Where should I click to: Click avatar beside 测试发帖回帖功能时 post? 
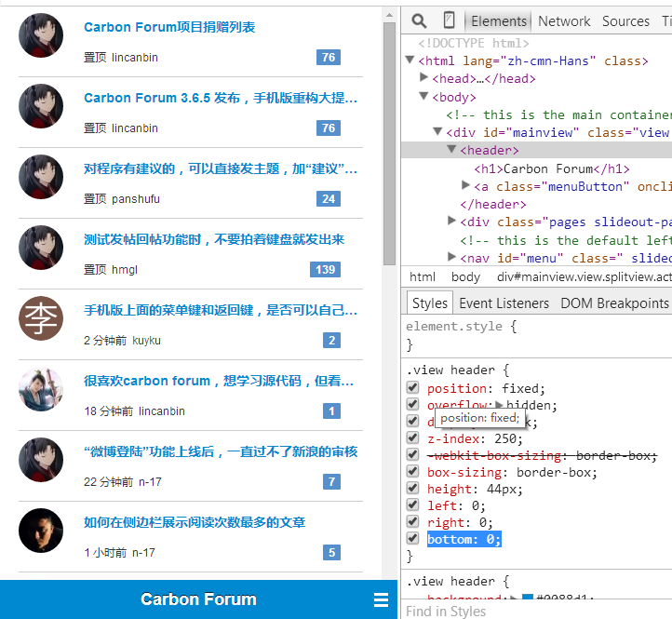(x=41, y=248)
